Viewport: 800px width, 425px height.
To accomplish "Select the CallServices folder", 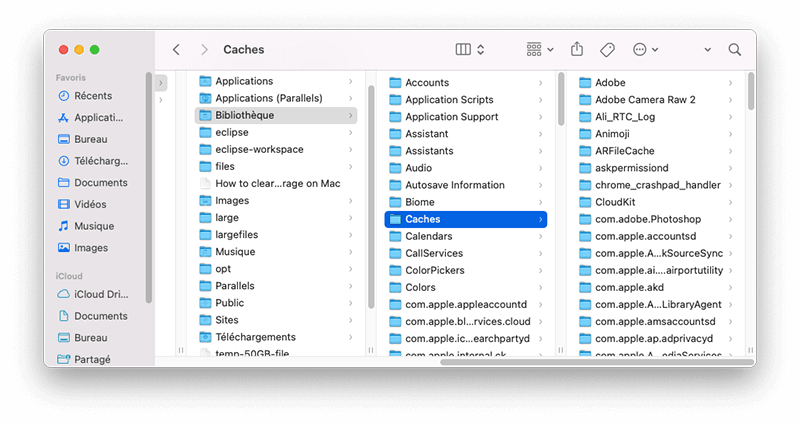I will [x=465, y=254].
